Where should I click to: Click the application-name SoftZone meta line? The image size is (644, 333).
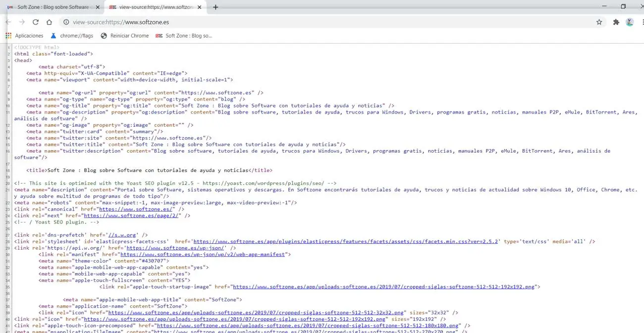click(113, 306)
